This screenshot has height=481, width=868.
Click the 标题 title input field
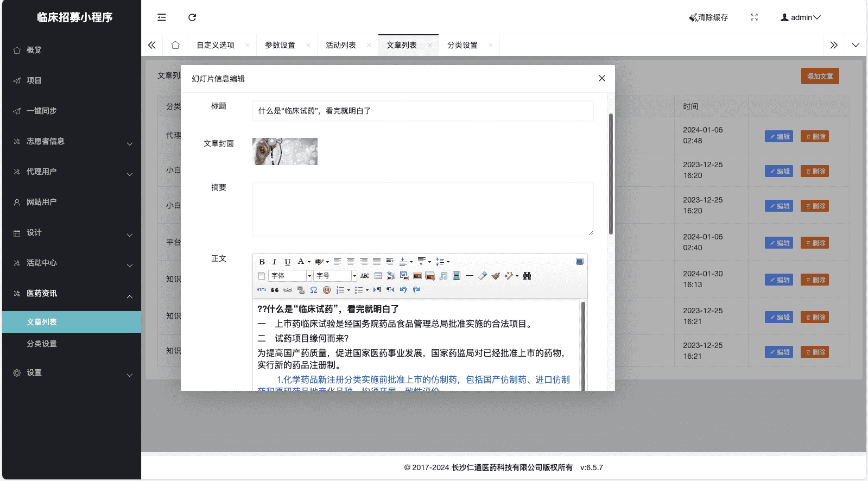[422, 111]
